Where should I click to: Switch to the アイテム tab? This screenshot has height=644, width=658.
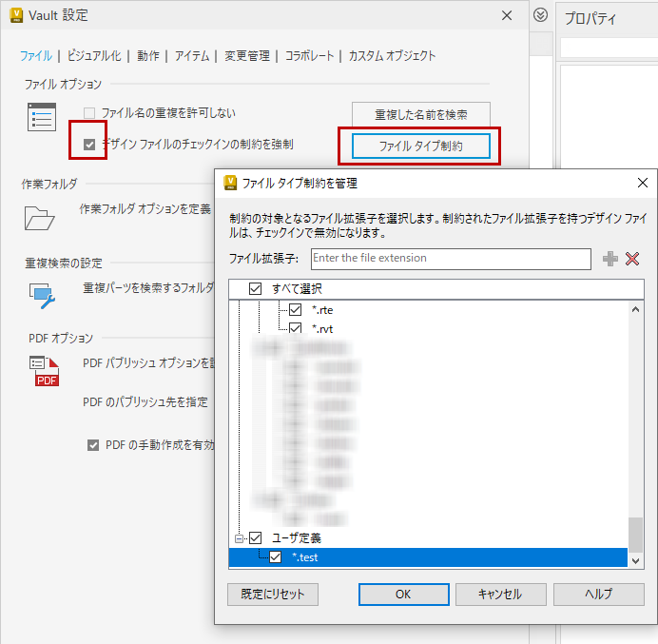pos(192,55)
